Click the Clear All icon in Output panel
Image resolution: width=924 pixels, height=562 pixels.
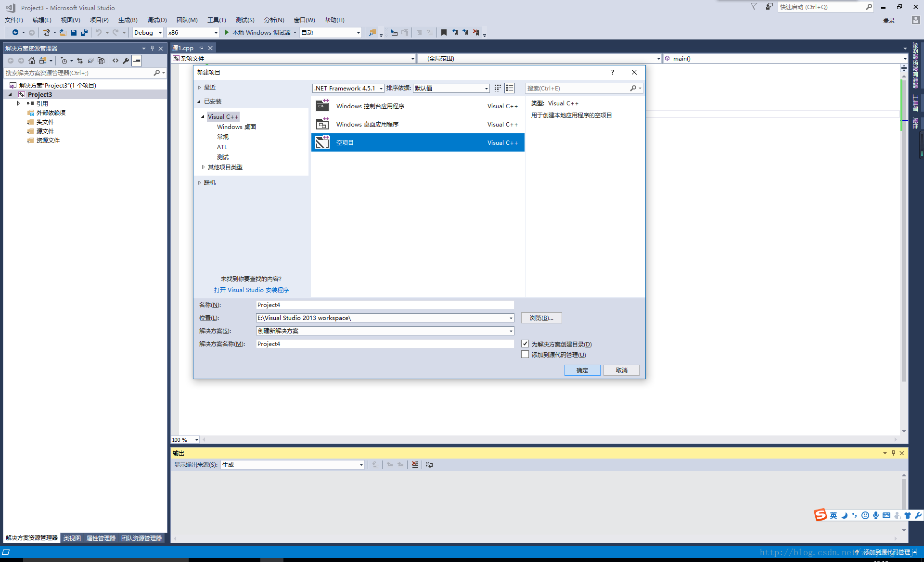415,465
